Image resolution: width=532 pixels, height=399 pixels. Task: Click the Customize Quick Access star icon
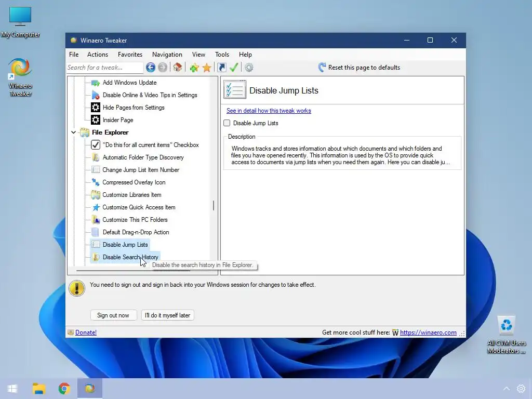click(x=96, y=207)
